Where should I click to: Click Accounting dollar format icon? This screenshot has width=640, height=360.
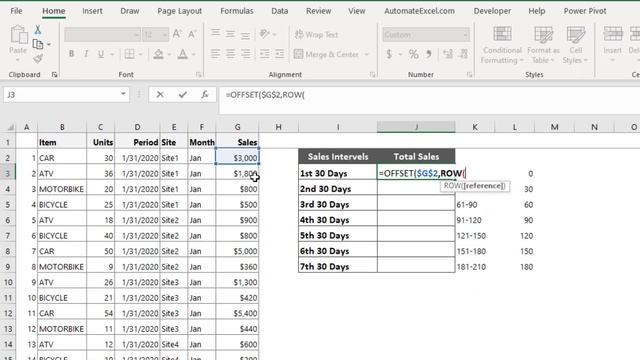click(389, 54)
